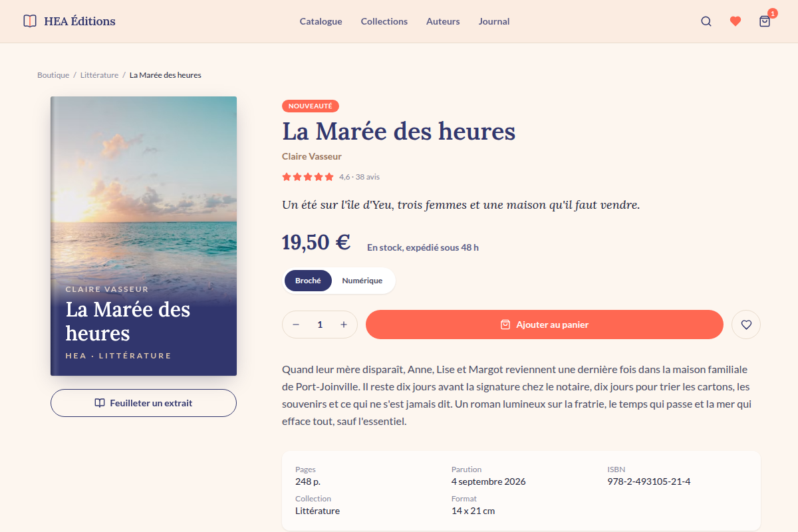Open the Catalogue menu item
The width and height of the screenshot is (798, 532).
(x=321, y=21)
